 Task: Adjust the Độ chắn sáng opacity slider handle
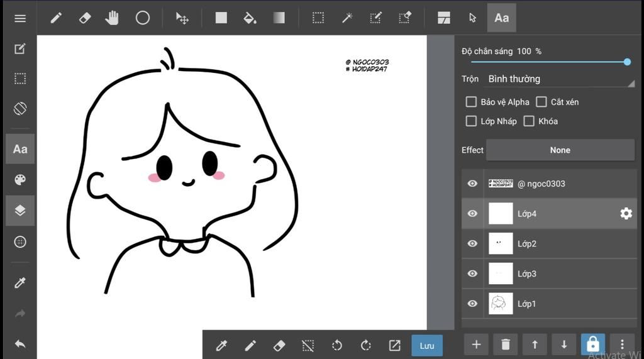(x=627, y=62)
